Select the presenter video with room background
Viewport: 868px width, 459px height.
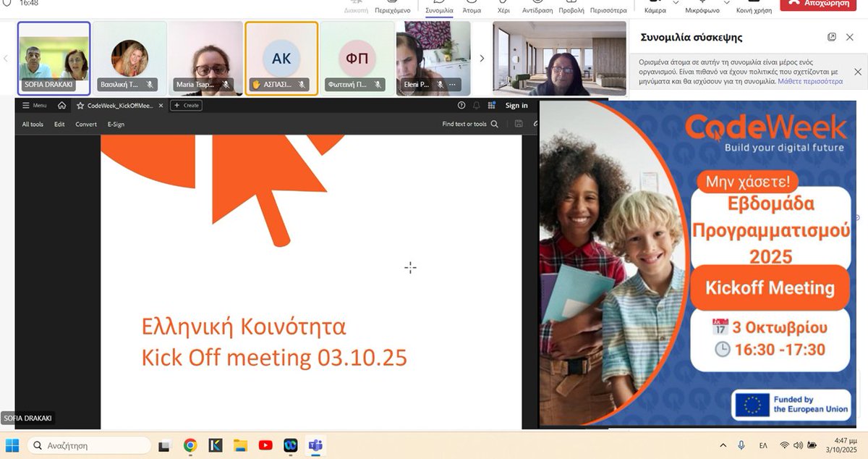pyautogui.click(x=559, y=58)
